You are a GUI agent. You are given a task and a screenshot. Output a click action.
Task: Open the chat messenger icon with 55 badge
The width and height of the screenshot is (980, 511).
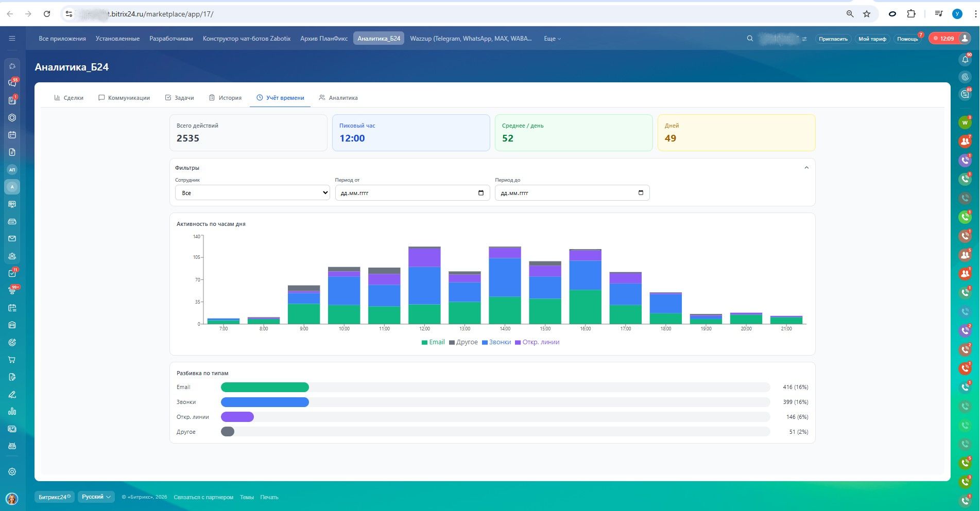tap(12, 83)
